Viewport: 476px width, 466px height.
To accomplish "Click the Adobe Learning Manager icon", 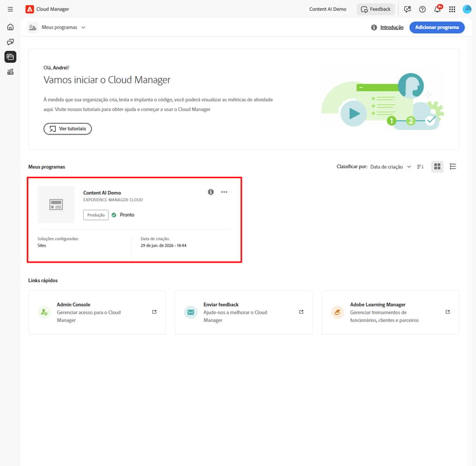I will 337,312.
